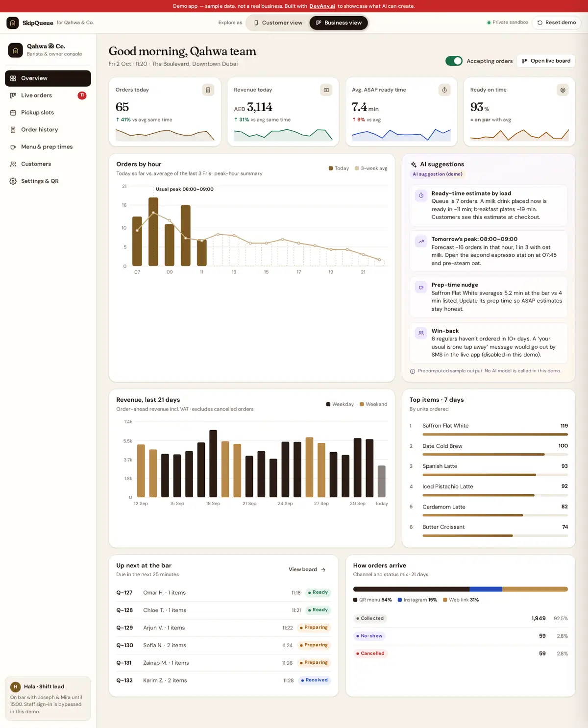Click the target icon on Ready on time card

(x=563, y=90)
